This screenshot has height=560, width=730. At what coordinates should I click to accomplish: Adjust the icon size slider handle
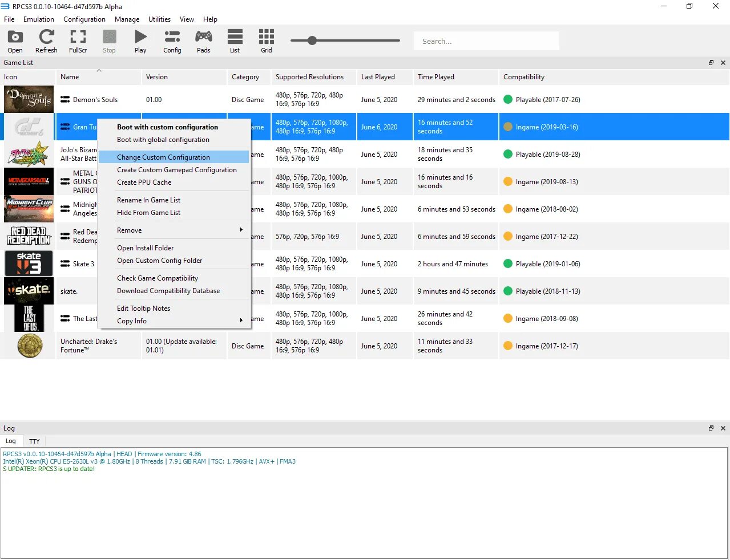pos(312,40)
